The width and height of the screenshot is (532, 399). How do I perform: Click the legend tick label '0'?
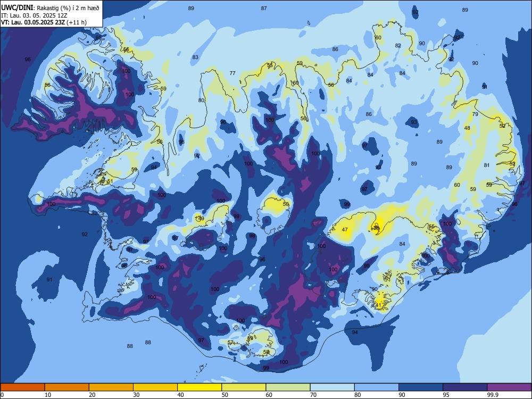(2, 395)
